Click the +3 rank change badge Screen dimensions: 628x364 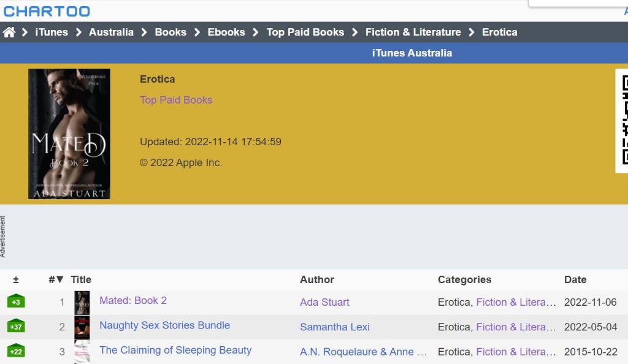[x=16, y=302]
